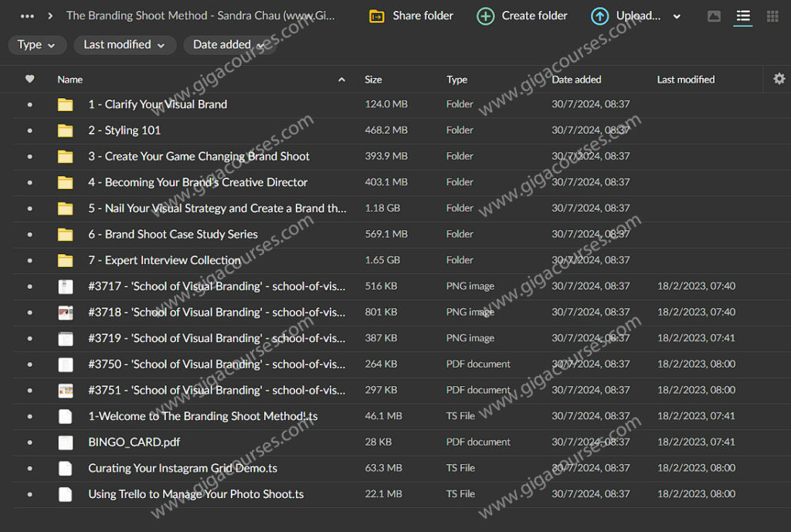
Task: Expand the Upload options chevron
Action: (x=677, y=16)
